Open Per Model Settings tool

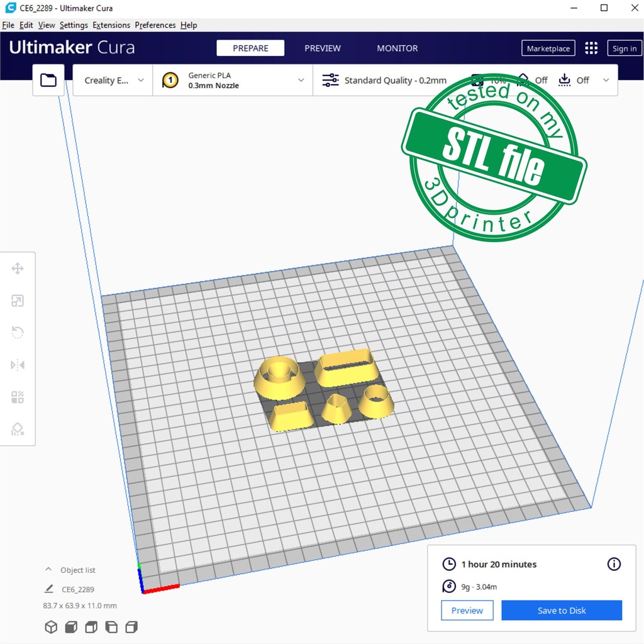pos(18,397)
